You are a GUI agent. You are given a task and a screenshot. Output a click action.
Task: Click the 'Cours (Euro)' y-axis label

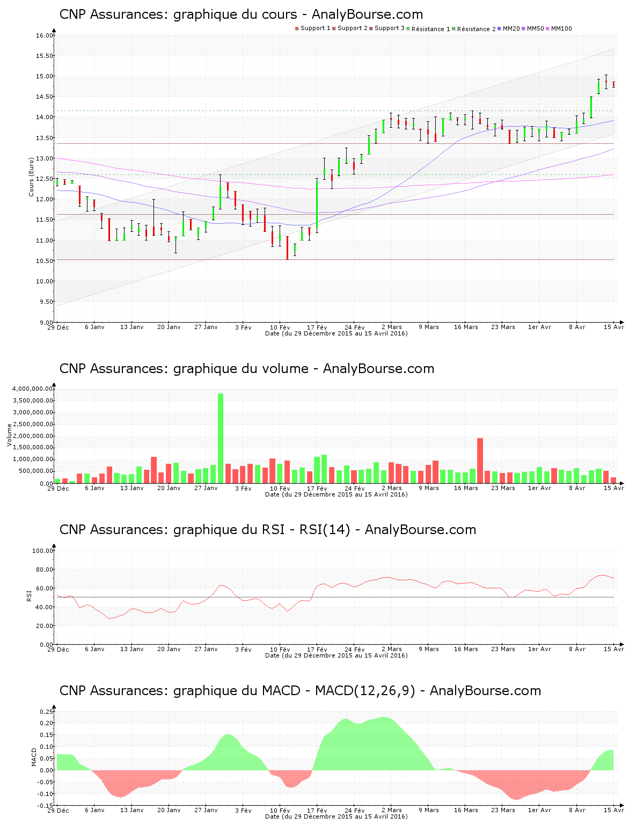point(31,177)
